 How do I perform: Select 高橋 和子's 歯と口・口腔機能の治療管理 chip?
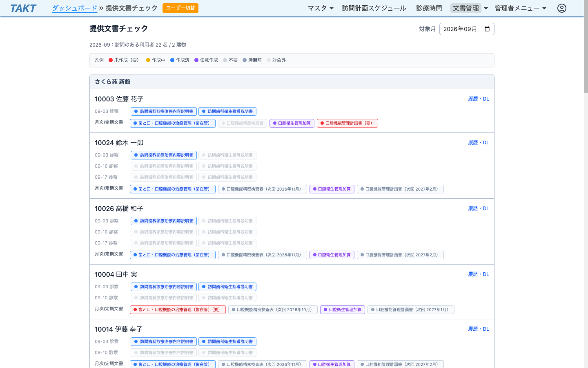pyautogui.click(x=173, y=255)
